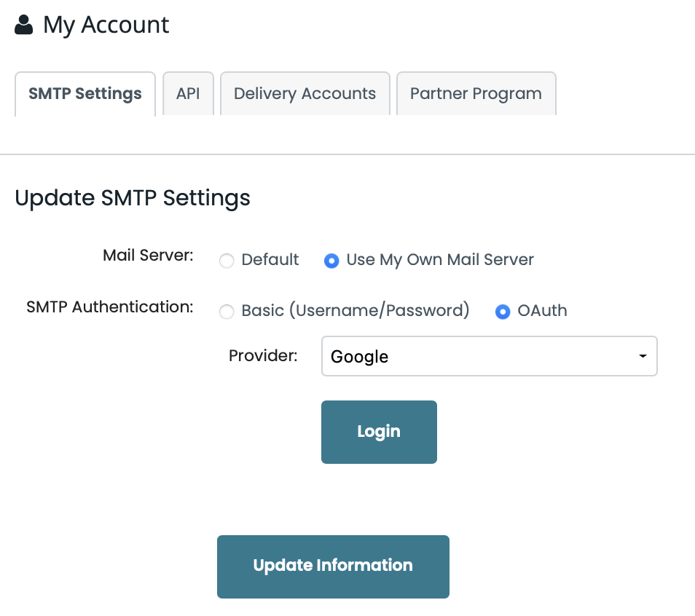Switch to the SMTP Settings tab
Image resolution: width=695 pixels, height=616 pixels.
(x=85, y=94)
